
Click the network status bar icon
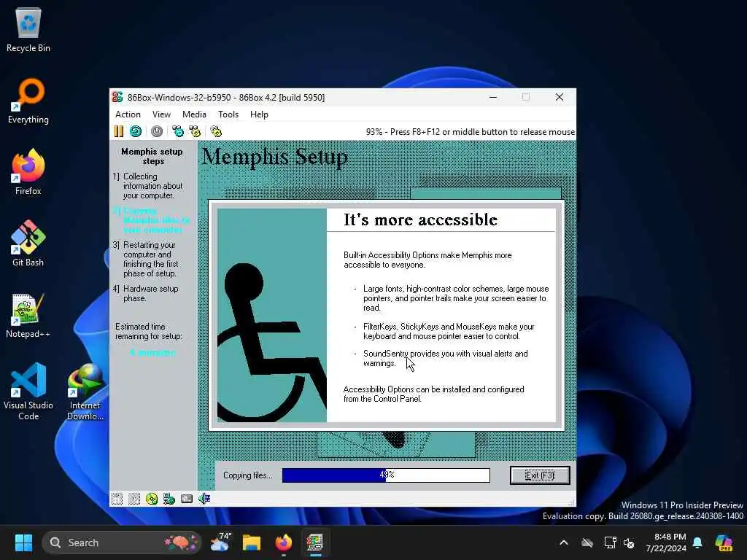[169, 499]
